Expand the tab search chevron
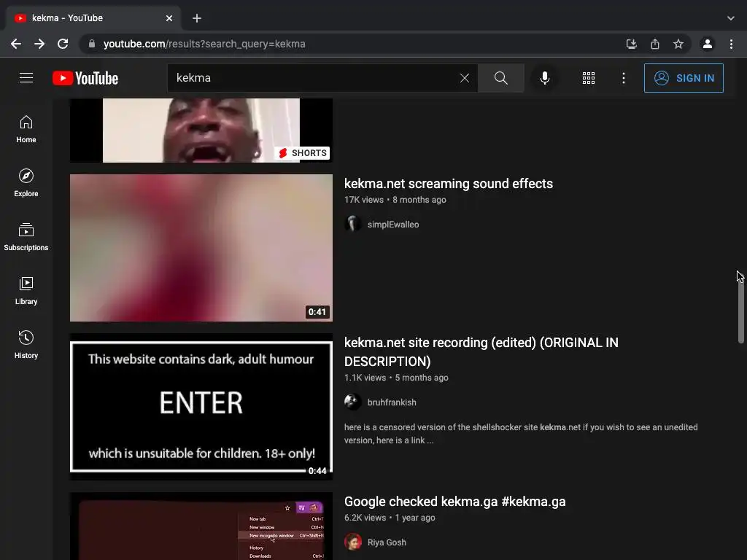Viewport: 747px width, 560px height. [x=731, y=18]
